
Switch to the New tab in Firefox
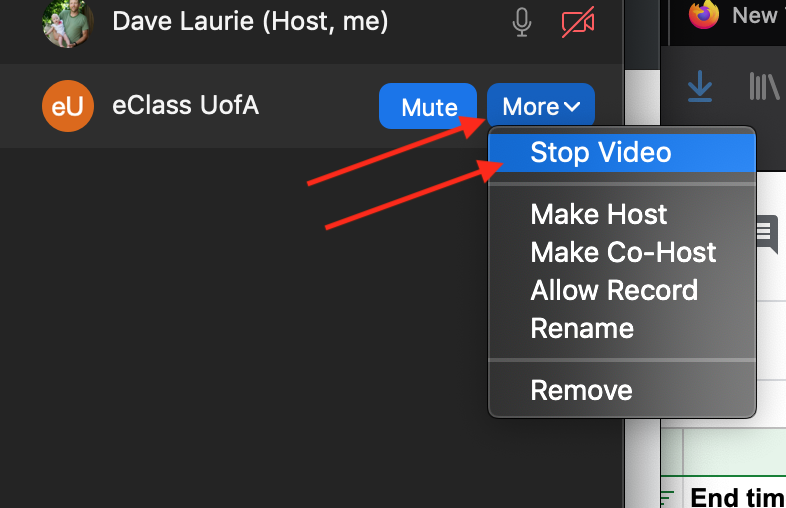754,15
